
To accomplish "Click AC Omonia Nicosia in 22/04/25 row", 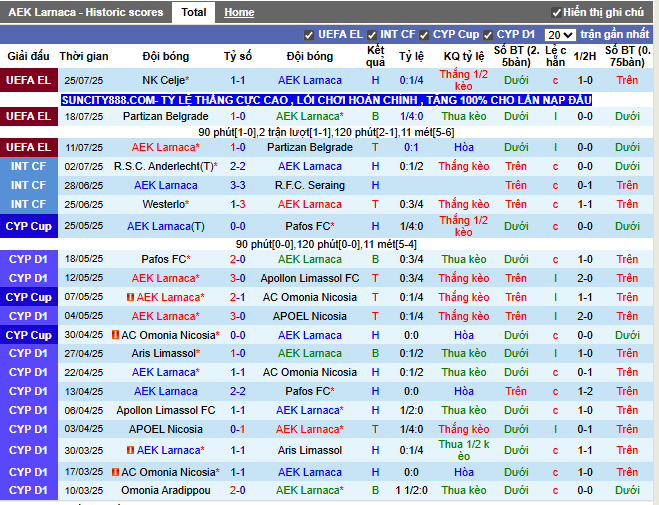I will click(310, 372).
